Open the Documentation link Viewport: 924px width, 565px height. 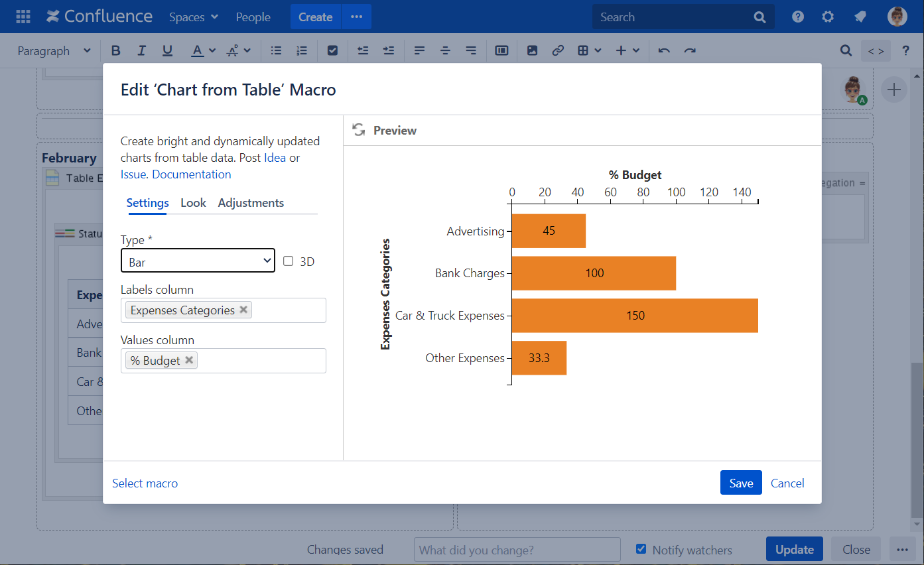(x=192, y=174)
